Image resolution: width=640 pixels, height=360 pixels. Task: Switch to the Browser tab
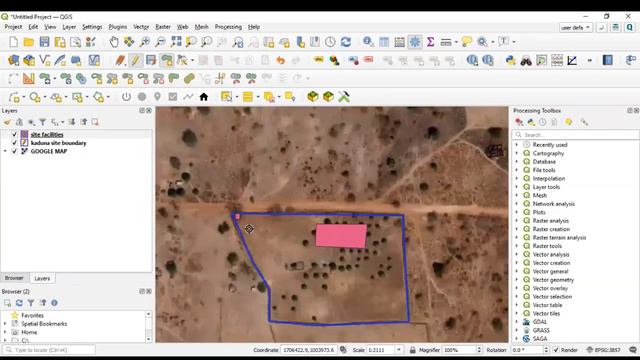pos(15,278)
